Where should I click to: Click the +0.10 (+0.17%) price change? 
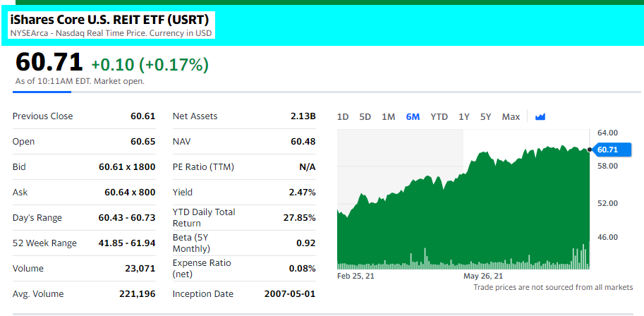coord(150,64)
